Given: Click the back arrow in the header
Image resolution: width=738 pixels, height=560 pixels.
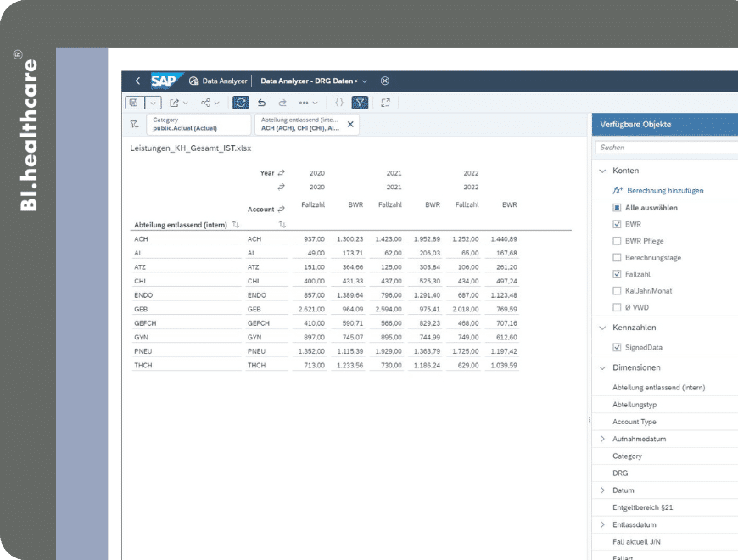Looking at the screenshot, I should (x=137, y=81).
